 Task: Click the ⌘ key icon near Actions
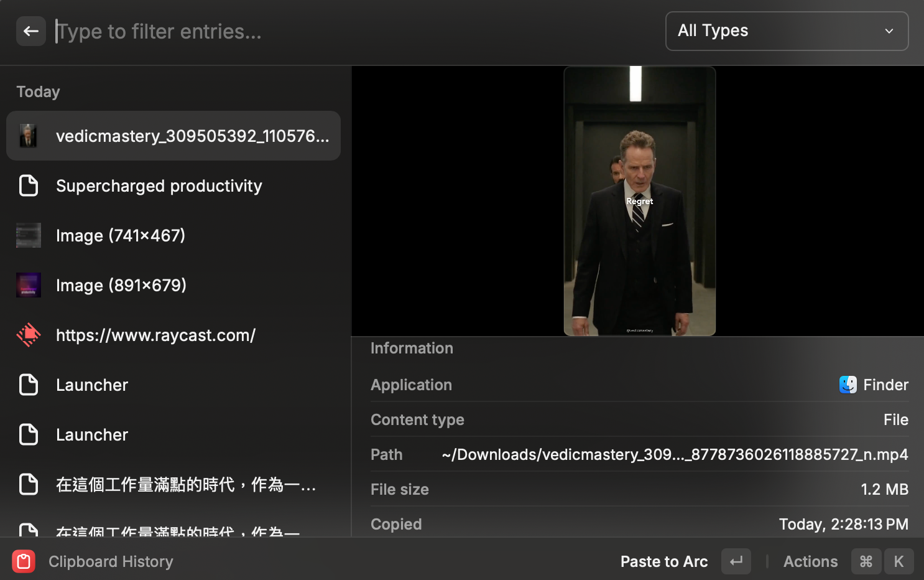(x=866, y=561)
